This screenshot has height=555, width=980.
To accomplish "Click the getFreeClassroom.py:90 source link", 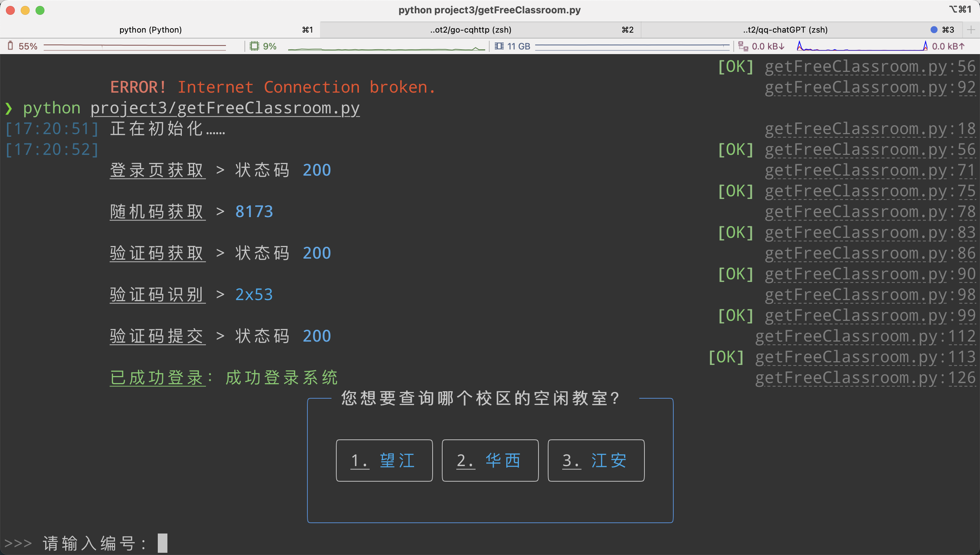I will pos(870,275).
